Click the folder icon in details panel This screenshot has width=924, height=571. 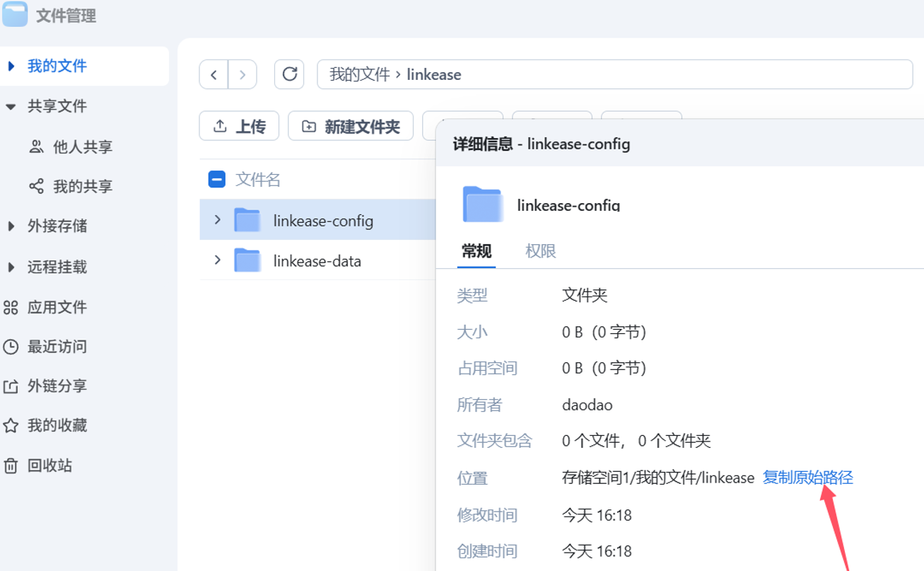pos(482,204)
